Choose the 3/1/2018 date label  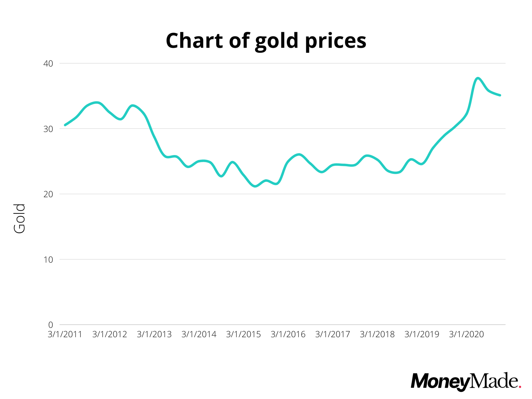(x=377, y=334)
